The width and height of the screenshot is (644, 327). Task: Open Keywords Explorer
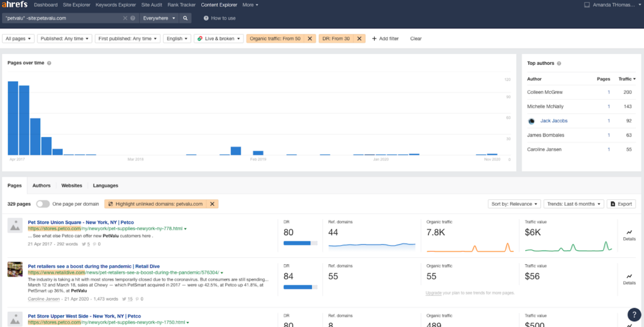pyautogui.click(x=116, y=5)
